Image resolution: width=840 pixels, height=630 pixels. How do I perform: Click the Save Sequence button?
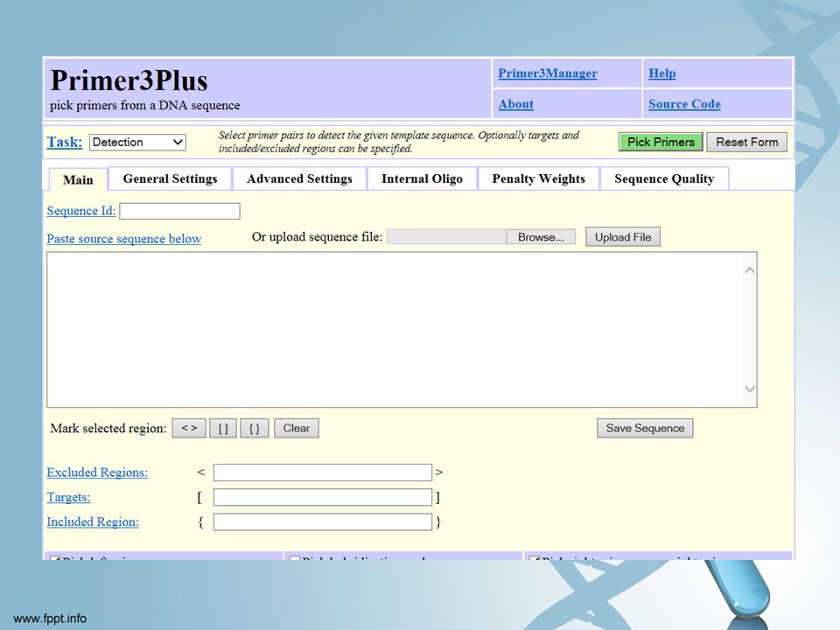(x=645, y=428)
